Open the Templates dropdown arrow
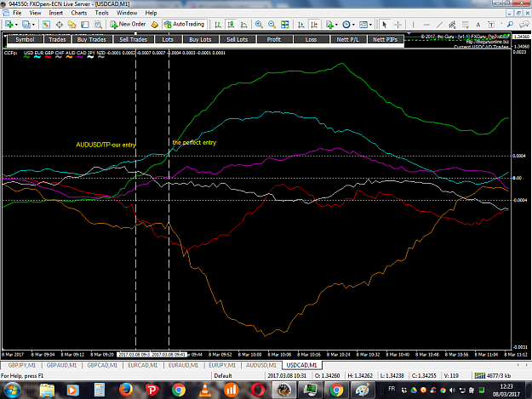This screenshot has width=532, height=399. tap(370, 25)
